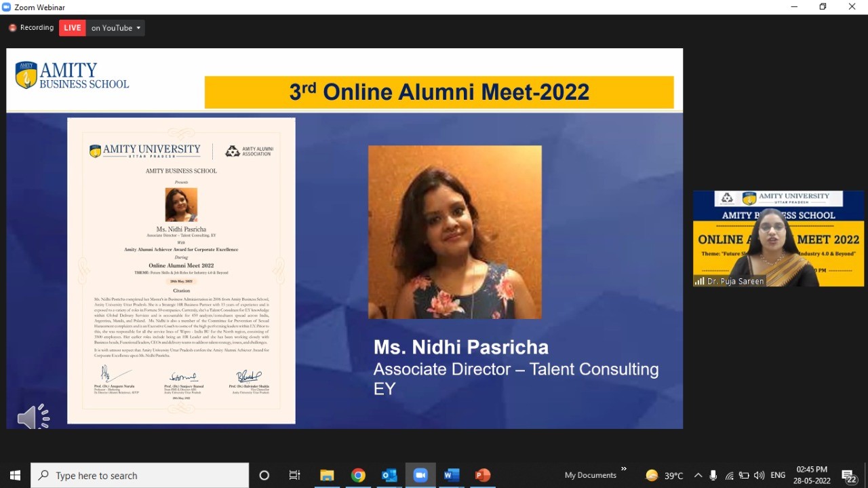The height and width of the screenshot is (488, 868).
Task: Open Google Chrome from the taskbar
Action: coord(358,475)
